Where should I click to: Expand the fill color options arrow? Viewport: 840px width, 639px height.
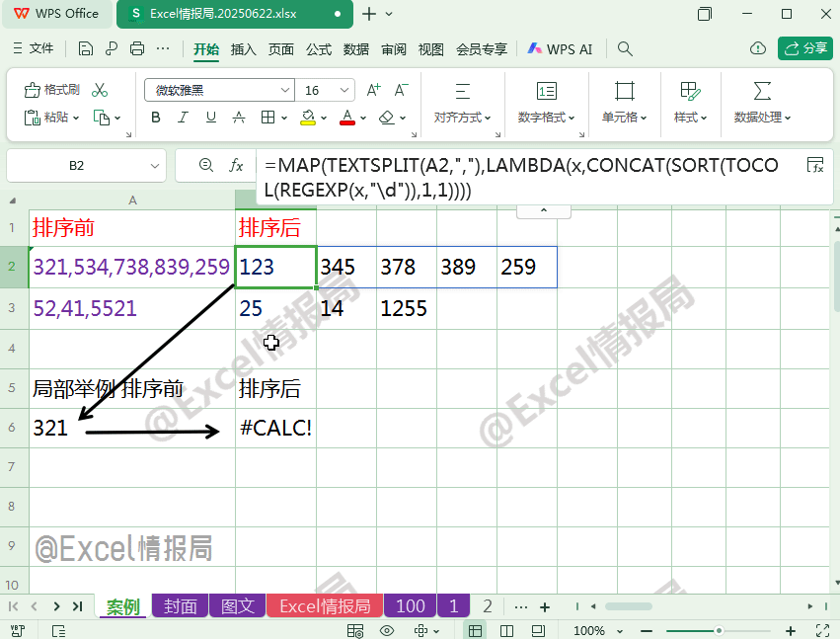(324, 118)
